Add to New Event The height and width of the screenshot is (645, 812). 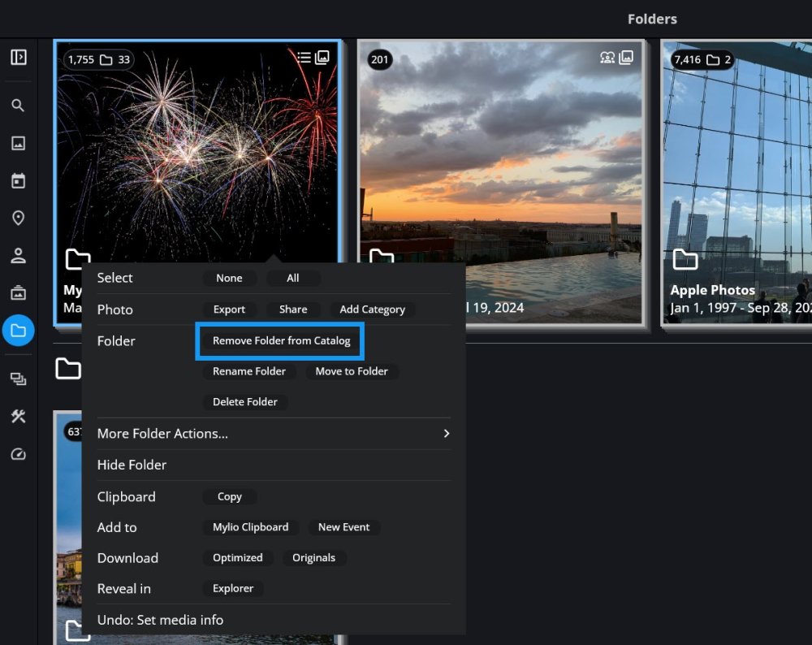click(x=343, y=527)
